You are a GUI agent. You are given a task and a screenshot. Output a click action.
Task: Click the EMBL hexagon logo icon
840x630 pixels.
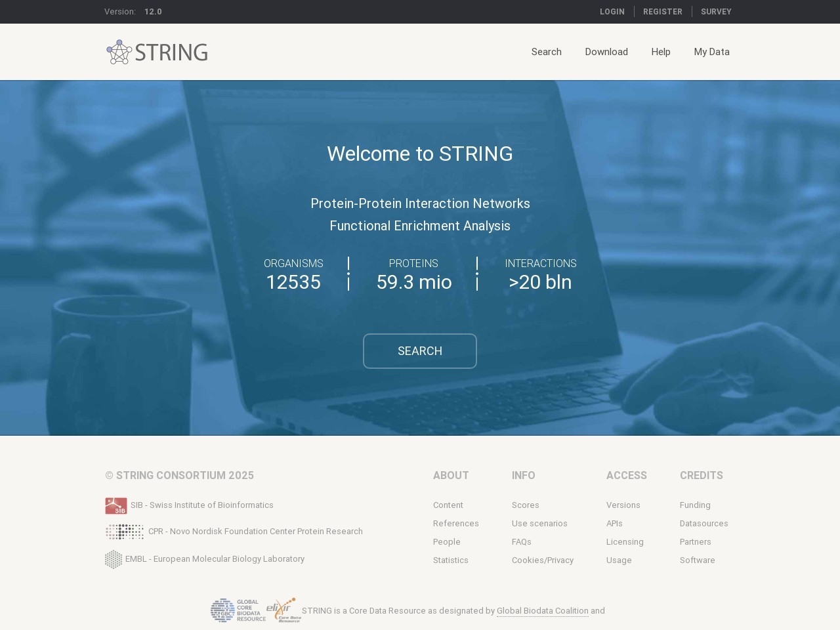tap(114, 559)
